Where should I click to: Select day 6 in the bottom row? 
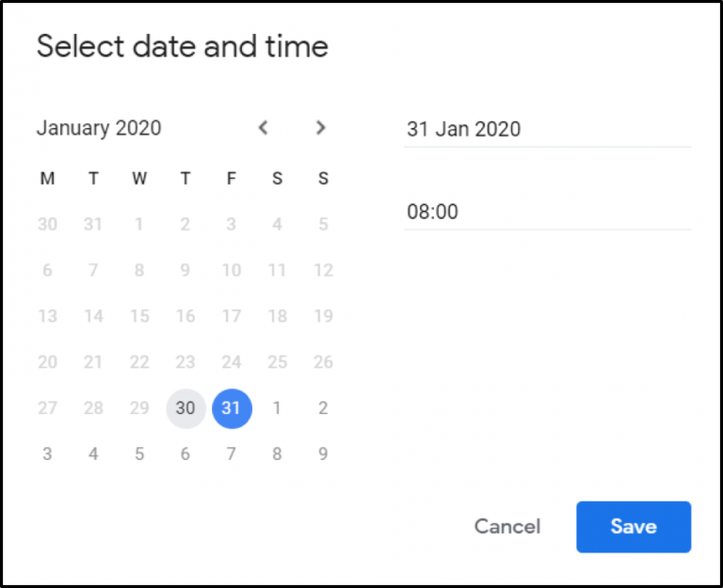185,454
